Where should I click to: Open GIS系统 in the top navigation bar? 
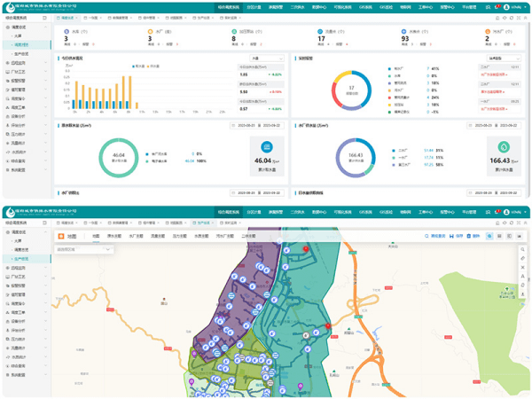(365, 7)
